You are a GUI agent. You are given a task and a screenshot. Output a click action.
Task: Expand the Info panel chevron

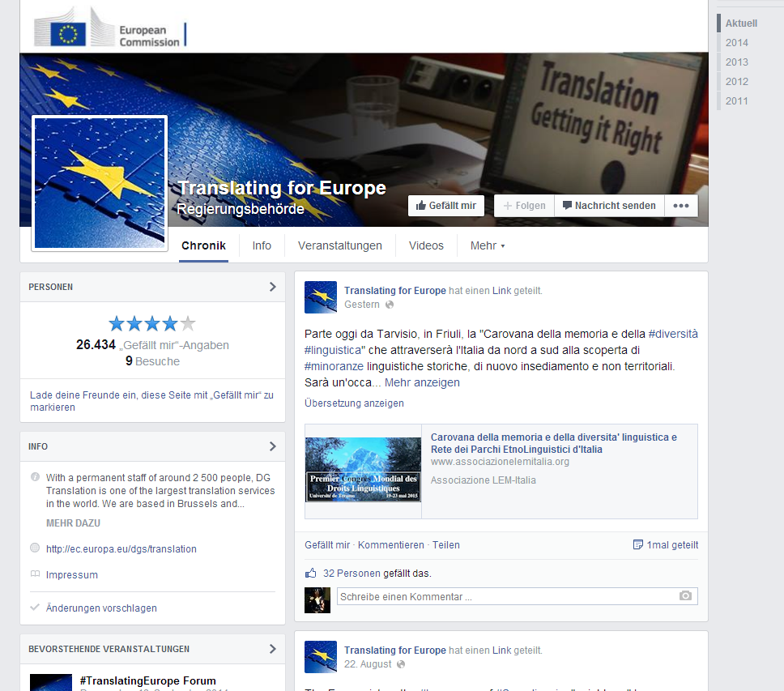pyautogui.click(x=272, y=446)
